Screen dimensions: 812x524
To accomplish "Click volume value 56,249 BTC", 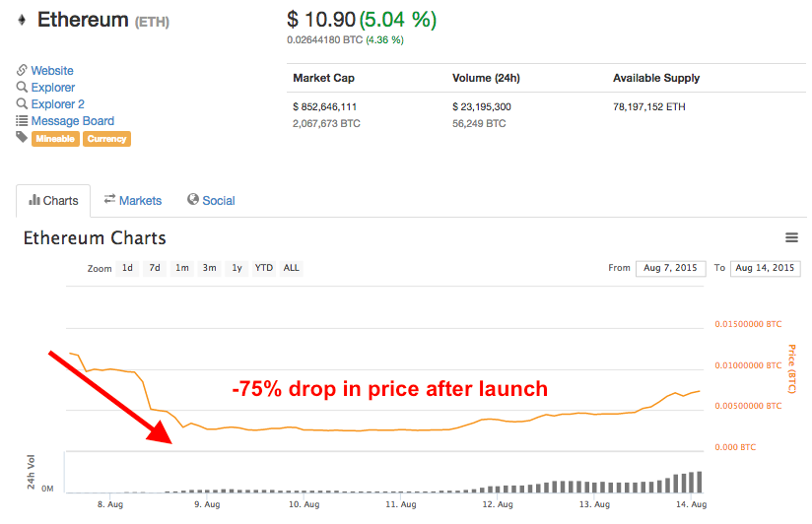I will click(479, 124).
